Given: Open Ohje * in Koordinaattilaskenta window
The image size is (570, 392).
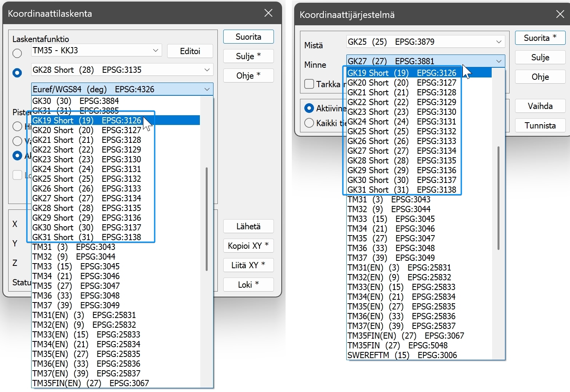Looking at the screenshot, I should point(249,76).
